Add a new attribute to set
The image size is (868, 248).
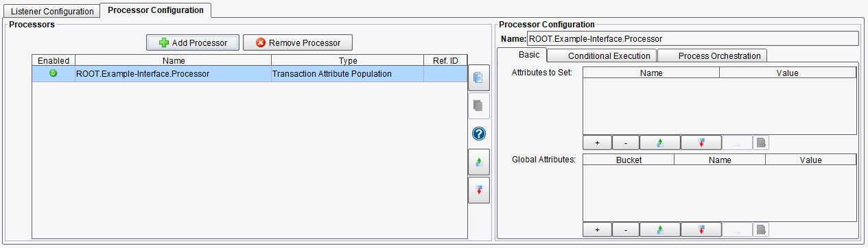point(597,142)
